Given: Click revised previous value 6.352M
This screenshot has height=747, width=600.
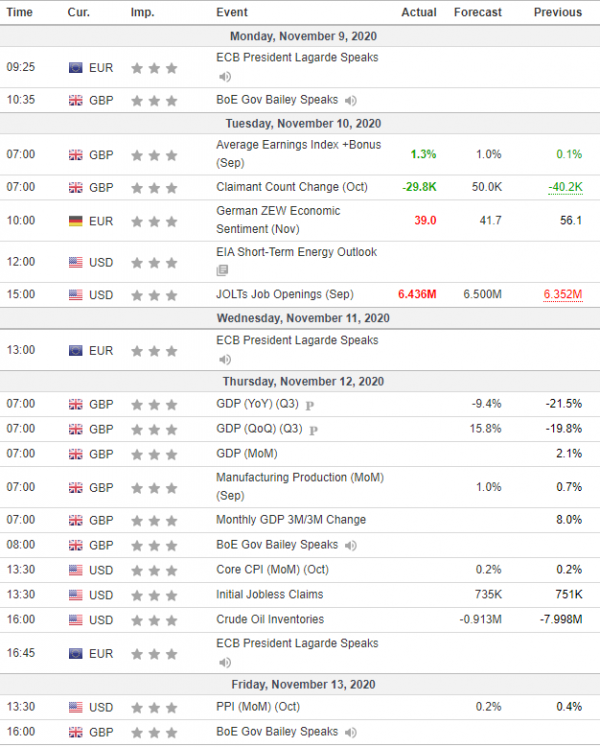Looking at the screenshot, I should (x=563, y=294).
